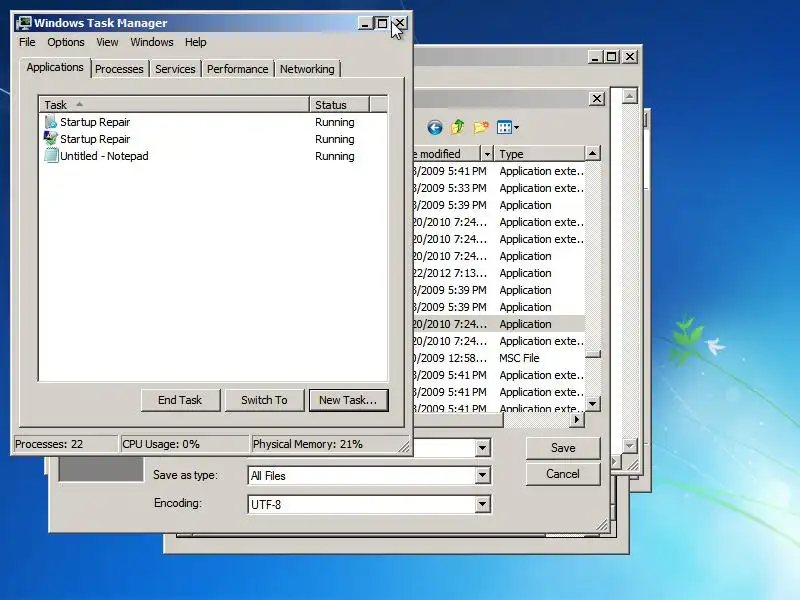This screenshot has height=600, width=800.
Task: Click Processes: 22 status text
Action: [49, 444]
